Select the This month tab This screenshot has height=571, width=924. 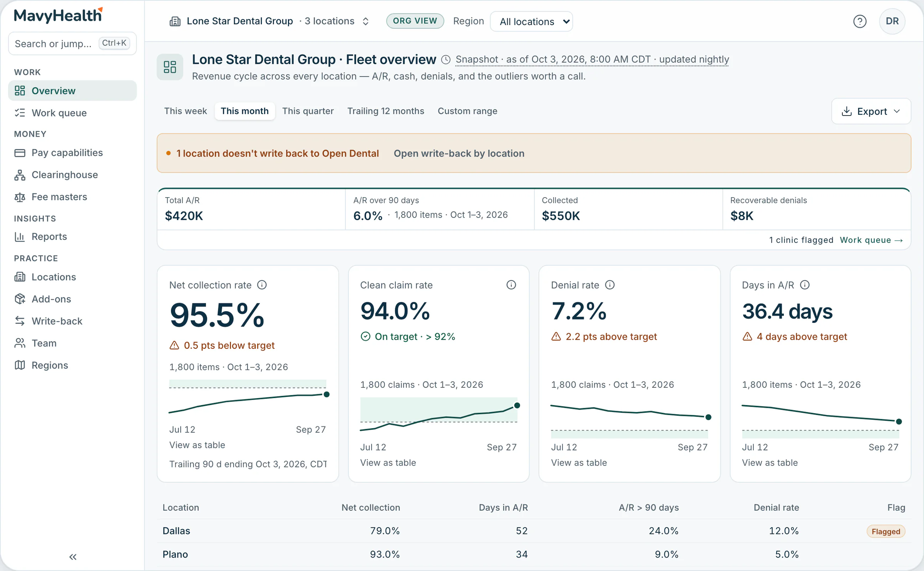tap(244, 111)
